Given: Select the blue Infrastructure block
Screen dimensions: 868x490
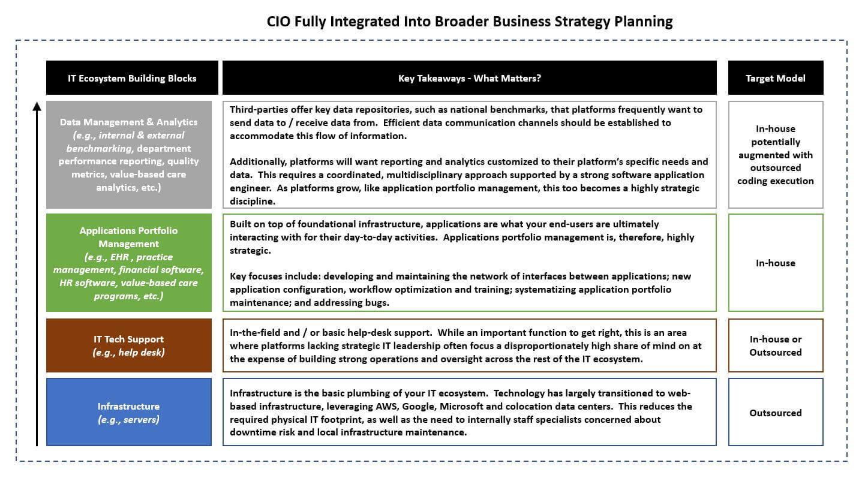Looking at the screenshot, I should (x=129, y=412).
